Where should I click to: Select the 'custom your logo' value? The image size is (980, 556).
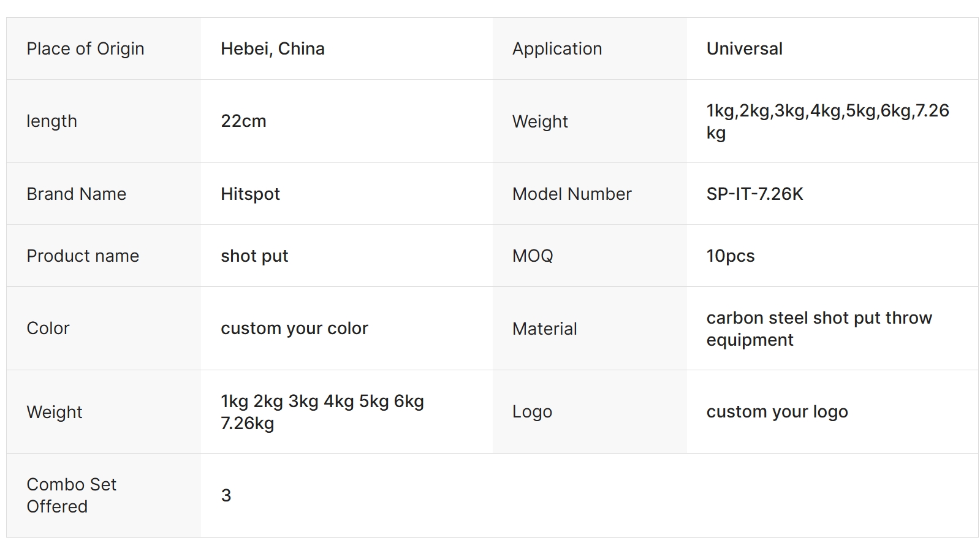[777, 412]
